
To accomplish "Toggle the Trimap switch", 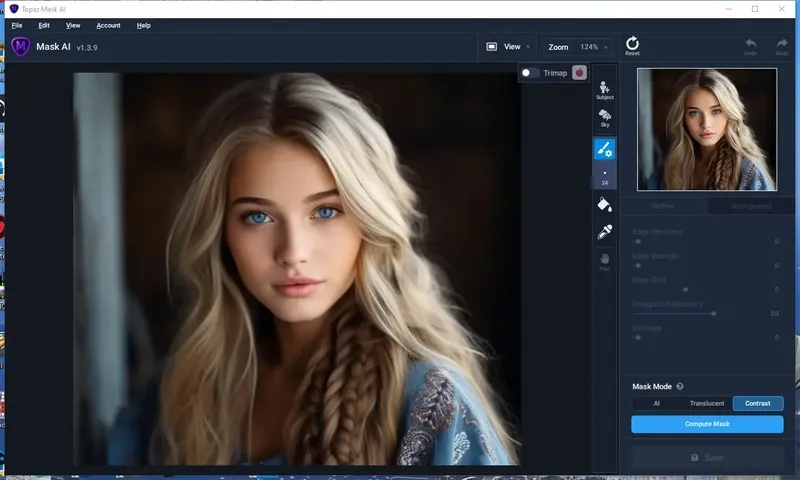I will (x=530, y=73).
